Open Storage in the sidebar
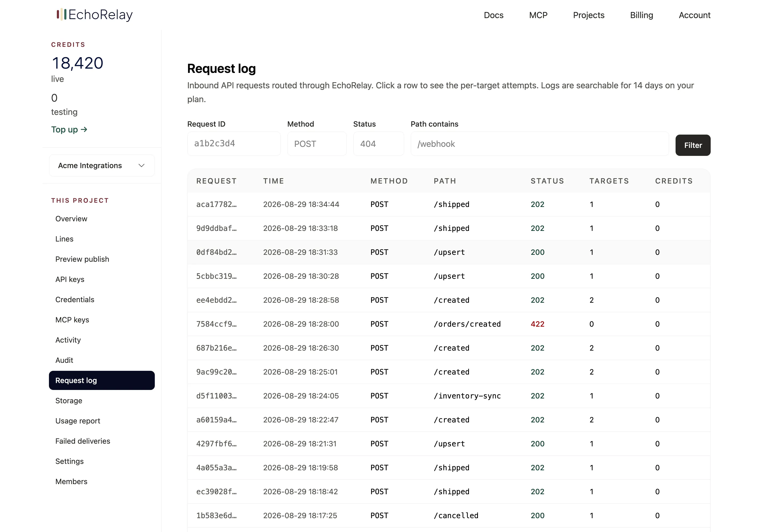Viewport: 766px width, 532px height. pyautogui.click(x=102, y=401)
